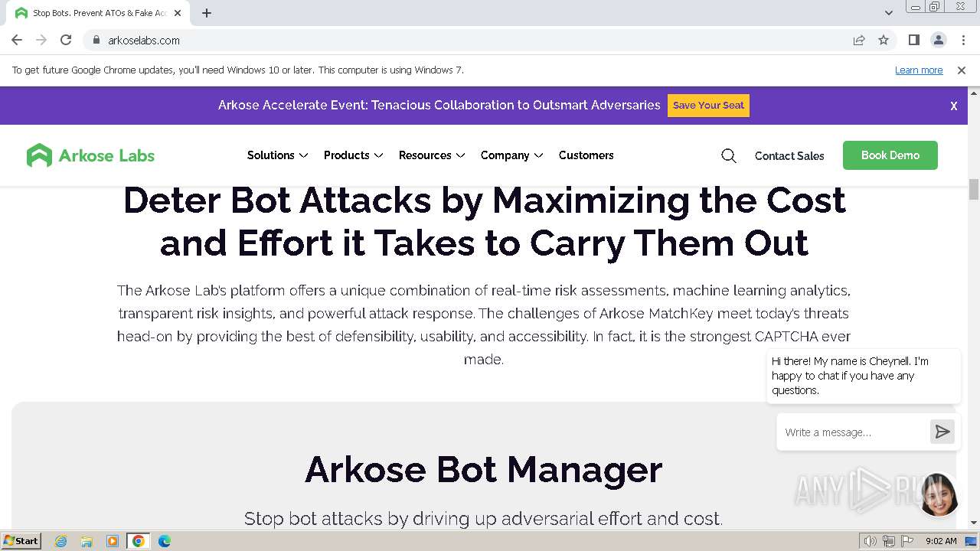Image resolution: width=980 pixels, height=551 pixels.
Task: Expand the Company menu
Action: point(511,155)
